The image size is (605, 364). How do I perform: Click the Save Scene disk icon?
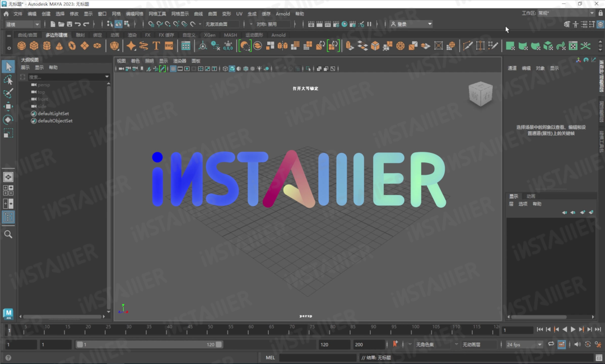(69, 24)
